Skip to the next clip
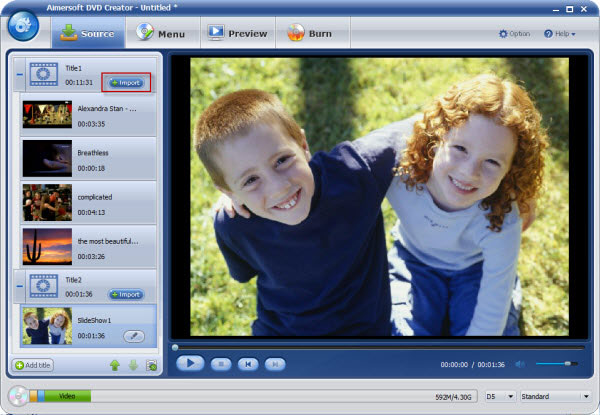 point(275,363)
